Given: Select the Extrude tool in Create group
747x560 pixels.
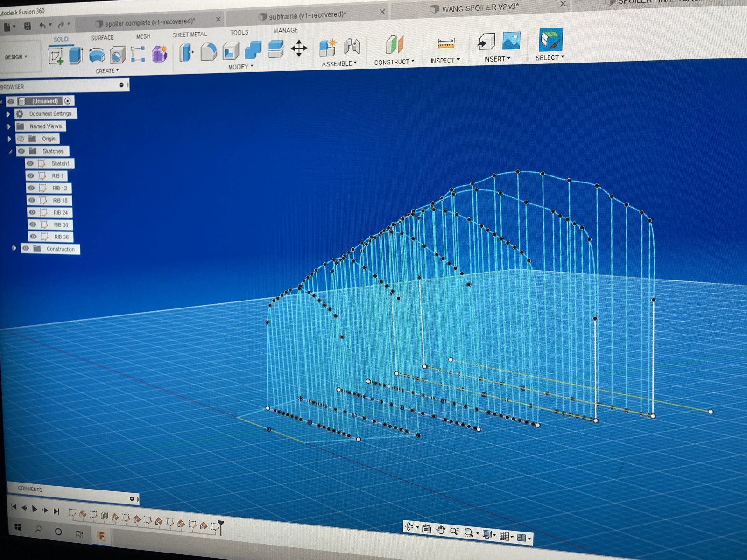Looking at the screenshot, I should coord(76,56).
